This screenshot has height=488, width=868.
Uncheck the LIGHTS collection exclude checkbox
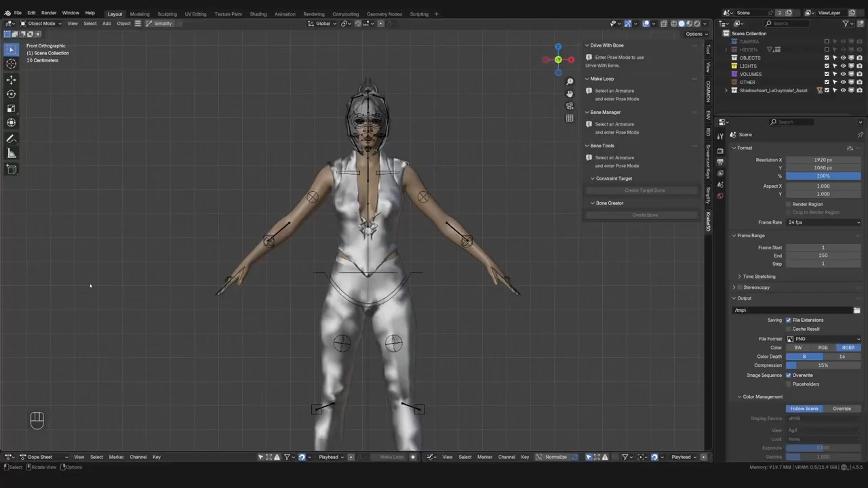click(x=827, y=66)
